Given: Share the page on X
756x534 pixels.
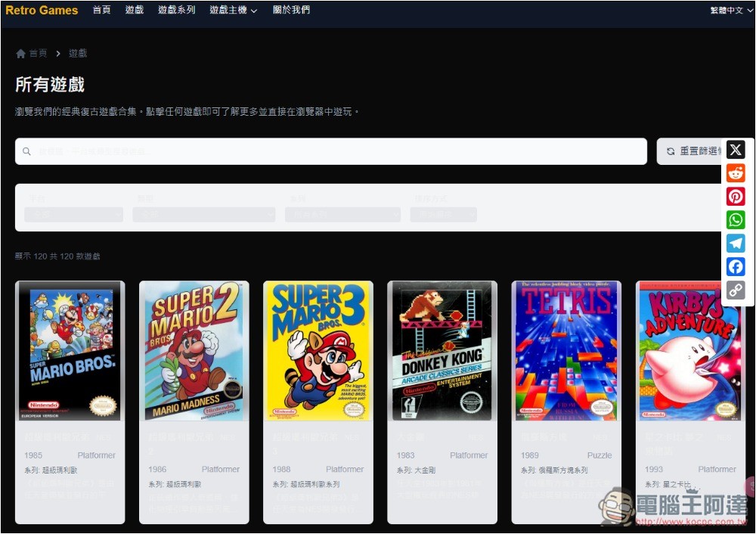Looking at the screenshot, I should [735, 149].
